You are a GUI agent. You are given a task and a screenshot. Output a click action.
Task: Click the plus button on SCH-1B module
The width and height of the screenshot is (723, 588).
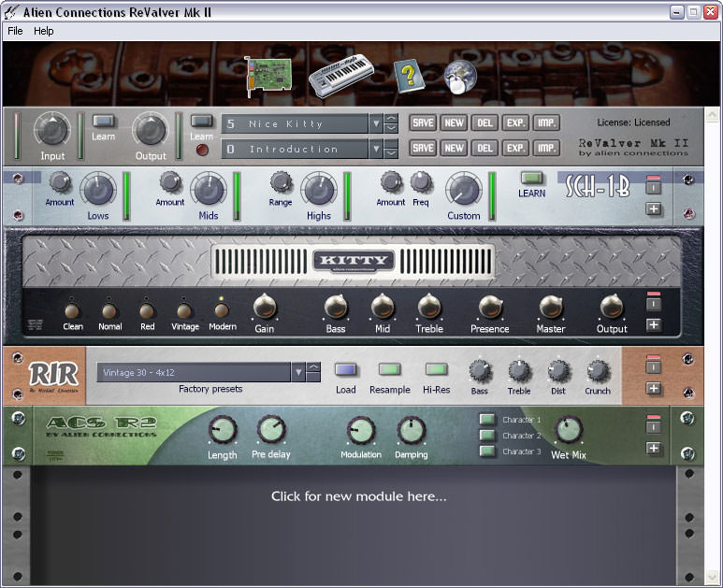click(x=654, y=208)
